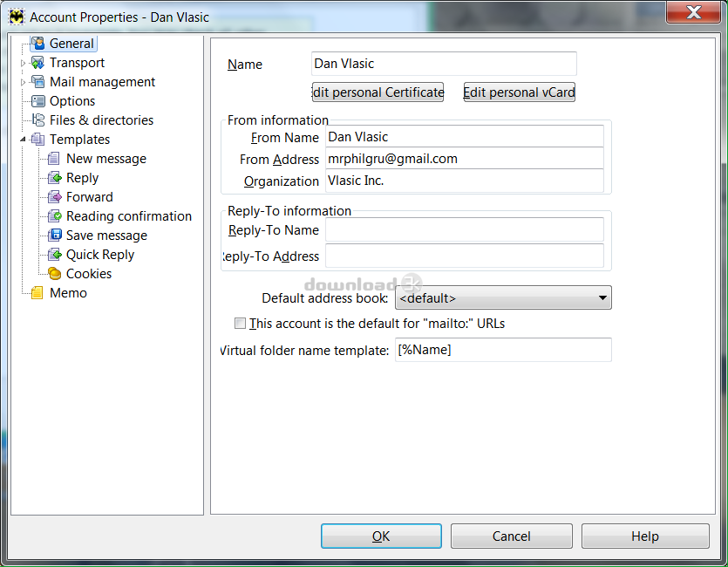Click the Transport icon in sidebar

coord(37,63)
